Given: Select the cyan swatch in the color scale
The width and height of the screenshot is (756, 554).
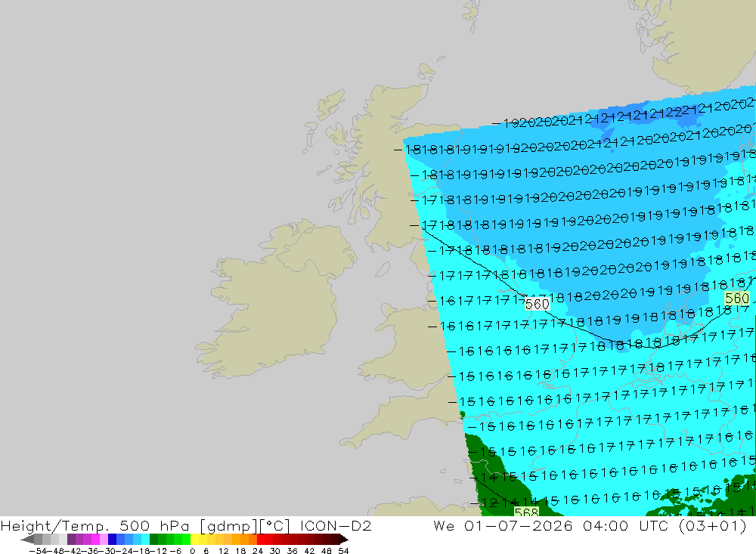Looking at the screenshot, I should [x=145, y=539].
